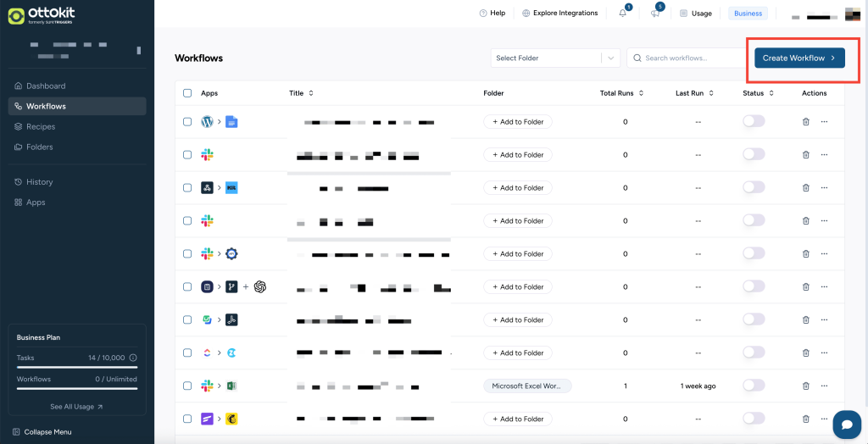Image resolution: width=868 pixels, height=444 pixels.
Task: Open the See All Usage link
Action: point(76,407)
